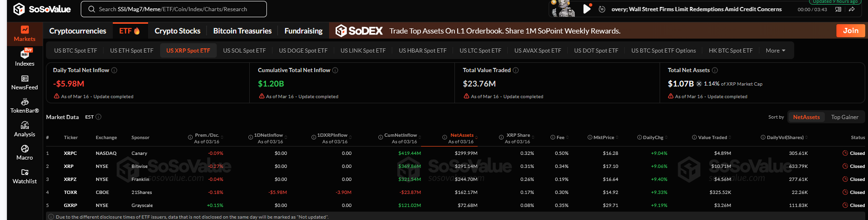This screenshot has width=868, height=220.
Task: Focus the search input field
Action: 174,9
